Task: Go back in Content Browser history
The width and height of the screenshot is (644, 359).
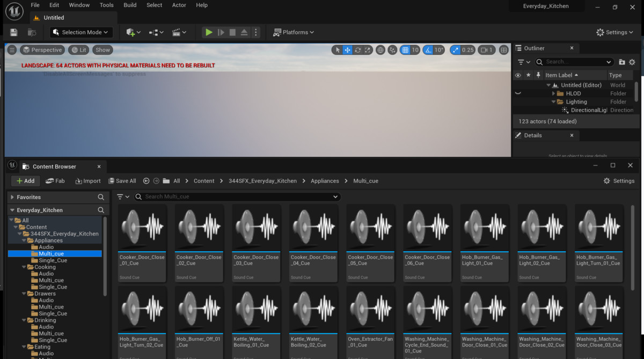Action: [x=146, y=181]
